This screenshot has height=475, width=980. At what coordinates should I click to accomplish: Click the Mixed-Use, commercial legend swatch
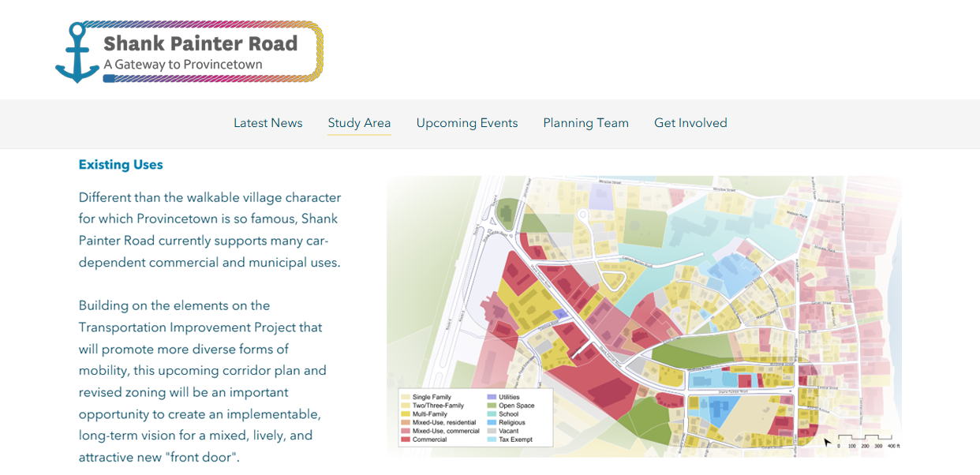pyautogui.click(x=406, y=432)
